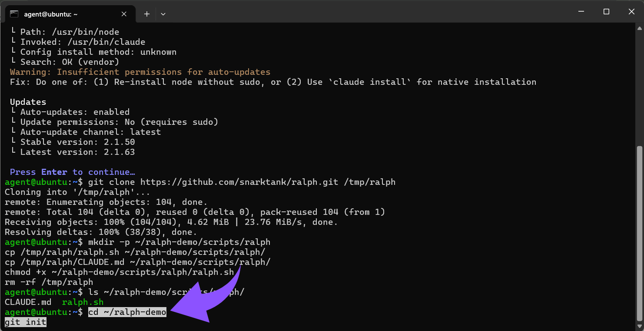Screen dimensions: 644x331
Task: Click the green ralph.sh filename in the listing
Action: 83,302
